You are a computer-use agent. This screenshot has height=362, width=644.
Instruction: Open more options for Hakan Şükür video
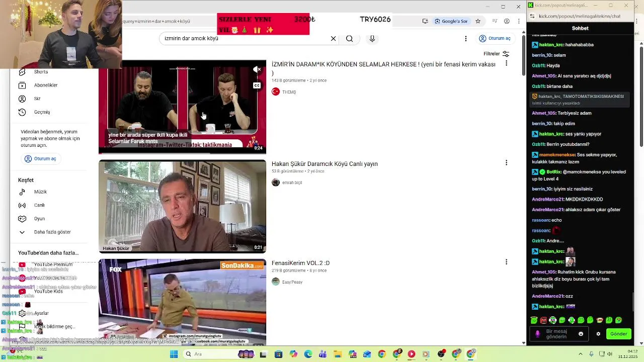(x=506, y=163)
